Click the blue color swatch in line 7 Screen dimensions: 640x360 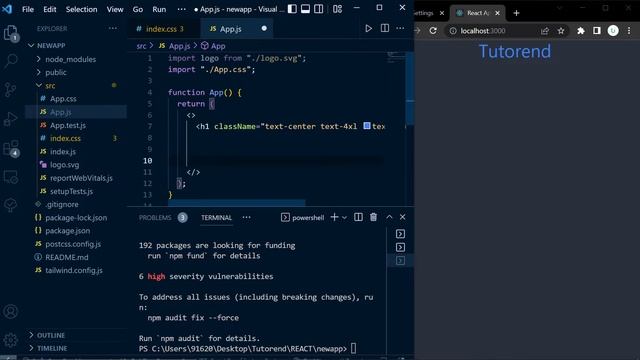pos(367,126)
